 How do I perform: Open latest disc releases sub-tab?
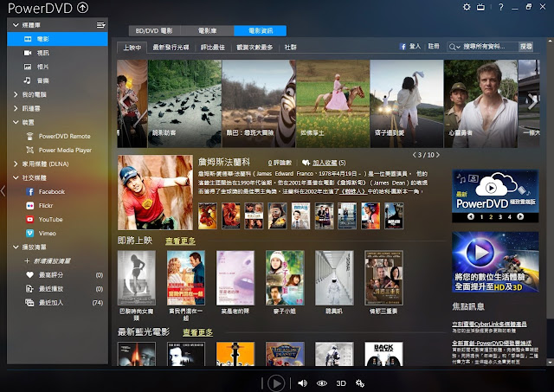pos(171,47)
